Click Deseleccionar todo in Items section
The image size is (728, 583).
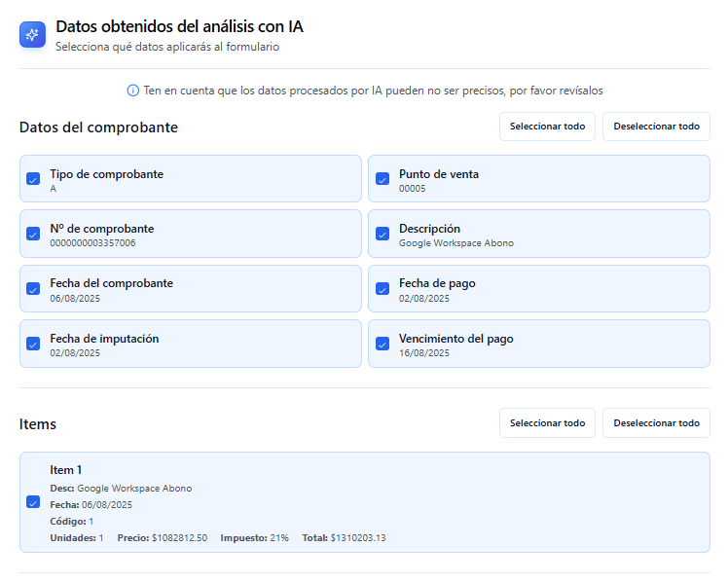pyautogui.click(x=656, y=423)
